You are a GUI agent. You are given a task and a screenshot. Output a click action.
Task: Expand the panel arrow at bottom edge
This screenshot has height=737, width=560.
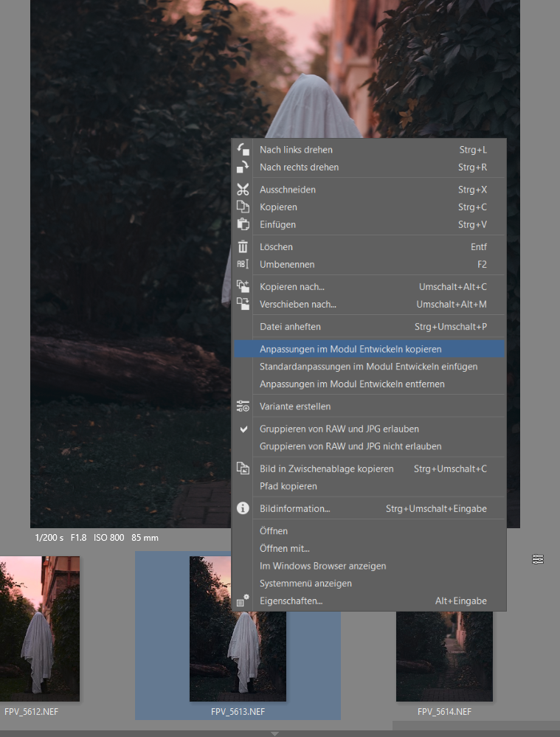(274, 733)
